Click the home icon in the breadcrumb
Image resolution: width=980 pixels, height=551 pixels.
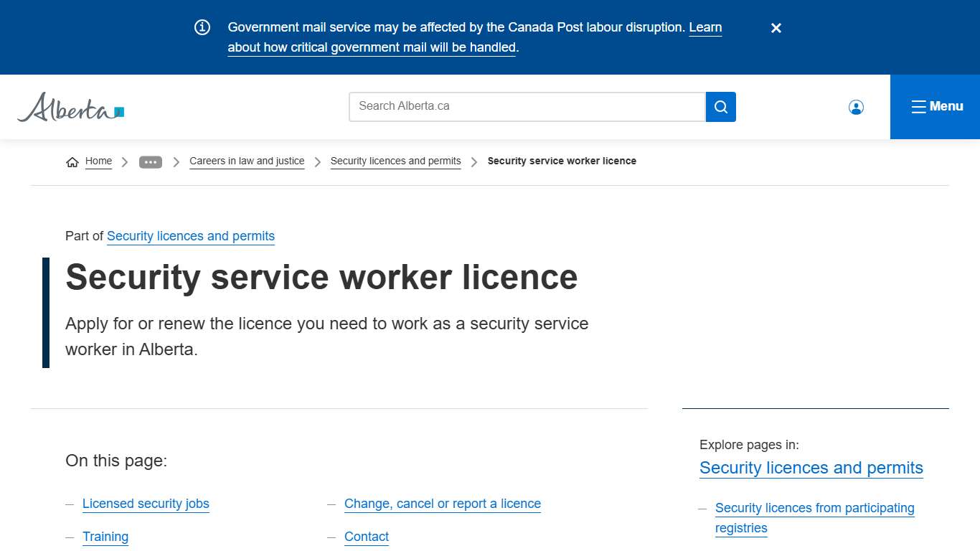pos(72,161)
